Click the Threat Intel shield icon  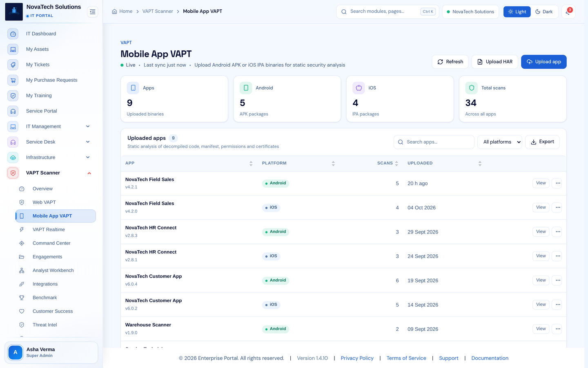tap(22, 325)
